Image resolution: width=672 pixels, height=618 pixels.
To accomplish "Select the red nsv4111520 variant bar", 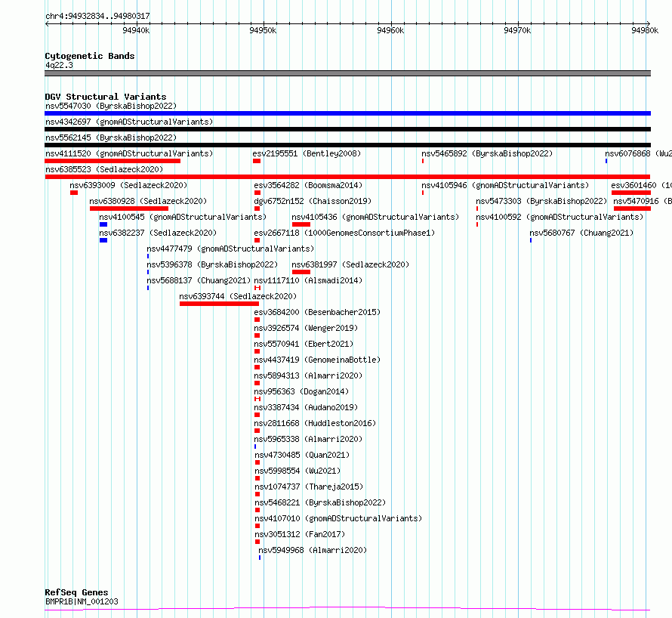I will [113, 161].
